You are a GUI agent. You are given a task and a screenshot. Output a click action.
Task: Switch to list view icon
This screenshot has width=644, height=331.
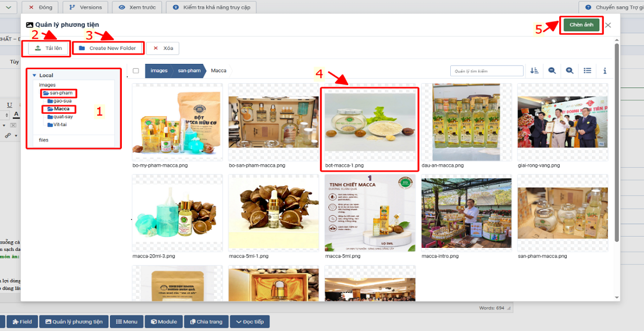pyautogui.click(x=588, y=71)
